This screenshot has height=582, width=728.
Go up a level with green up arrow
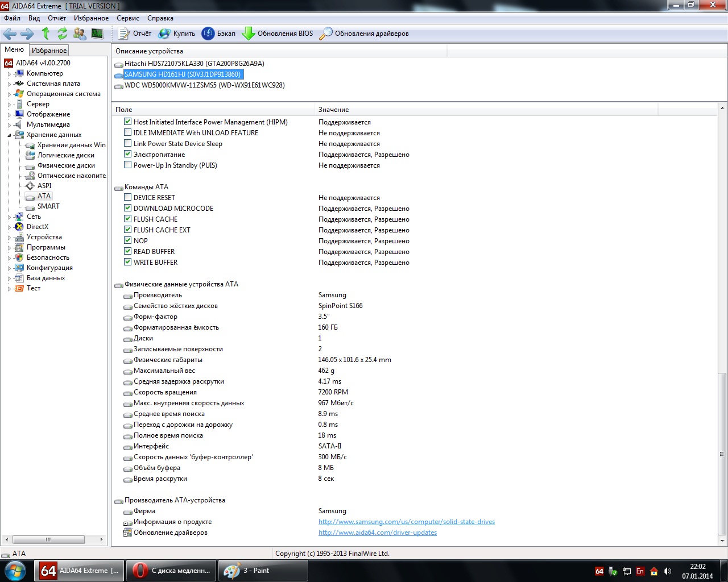pos(45,34)
